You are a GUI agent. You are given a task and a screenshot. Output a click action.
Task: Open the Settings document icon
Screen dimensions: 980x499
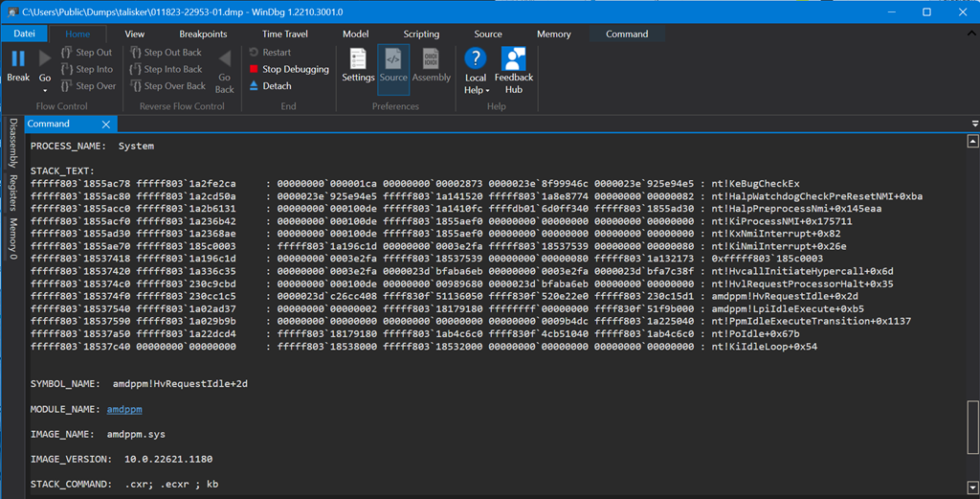click(358, 60)
